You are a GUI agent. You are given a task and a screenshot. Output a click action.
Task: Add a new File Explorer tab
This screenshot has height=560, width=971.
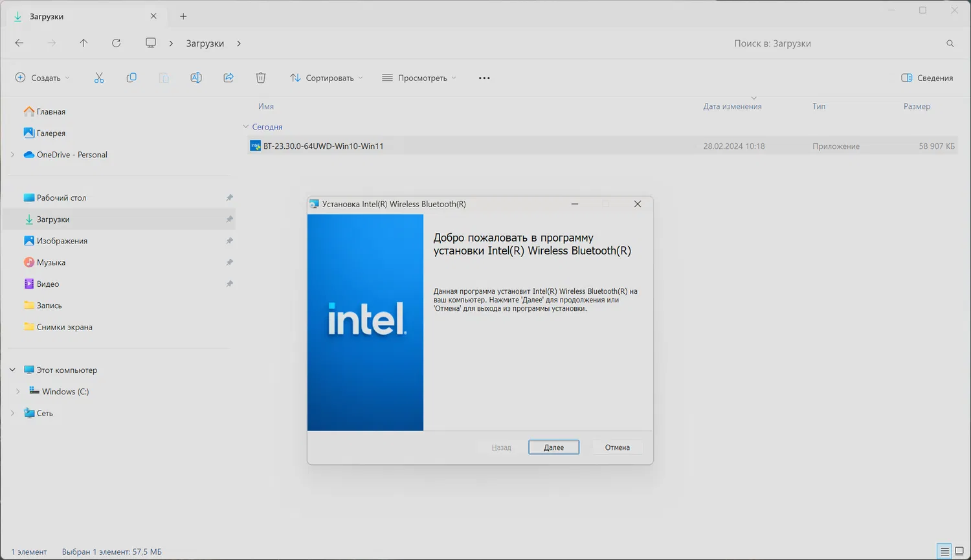tap(183, 16)
